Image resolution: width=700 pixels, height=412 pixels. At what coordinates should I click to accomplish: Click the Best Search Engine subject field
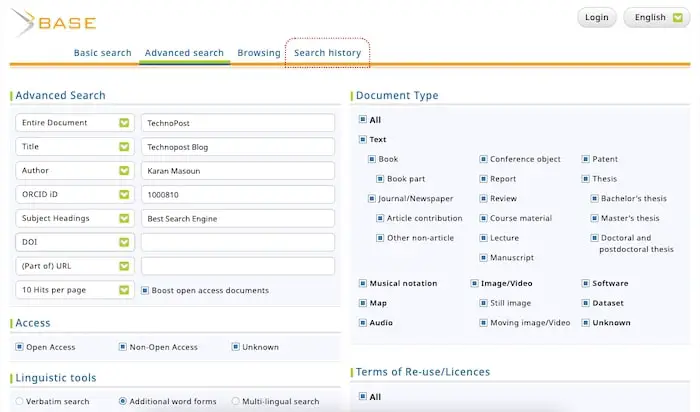(x=238, y=218)
